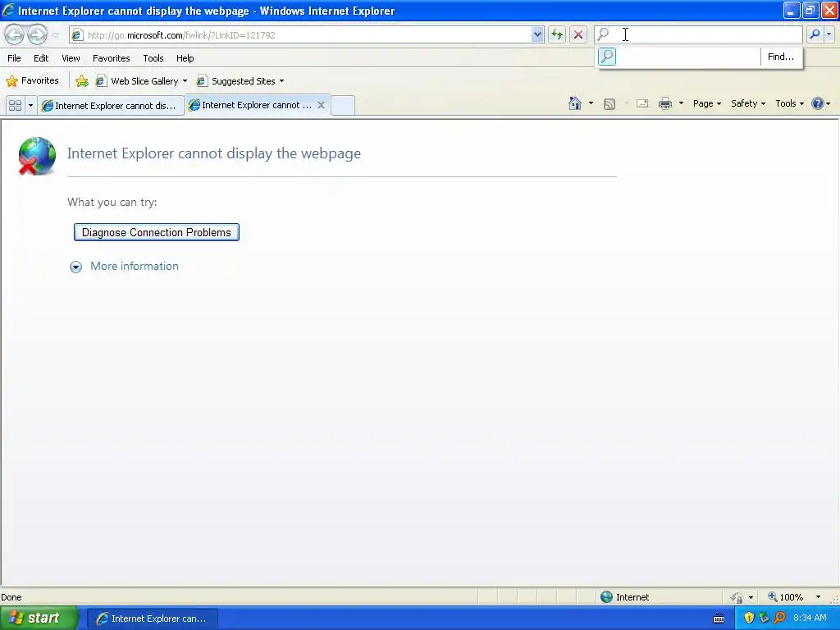Open the Web Slice Gallery link
Image resolution: width=840 pixels, height=630 pixels.
pyautogui.click(x=137, y=81)
